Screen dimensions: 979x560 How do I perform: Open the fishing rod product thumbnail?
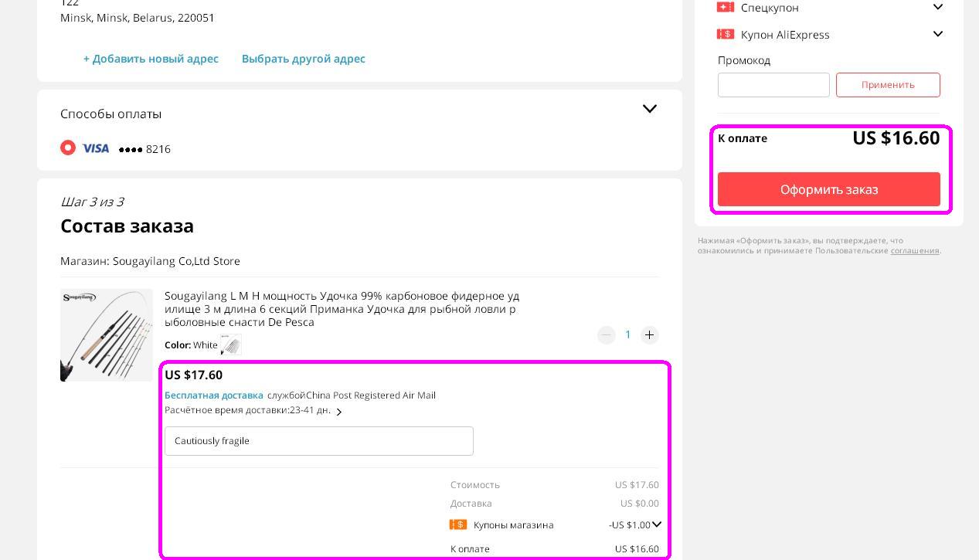click(x=107, y=335)
